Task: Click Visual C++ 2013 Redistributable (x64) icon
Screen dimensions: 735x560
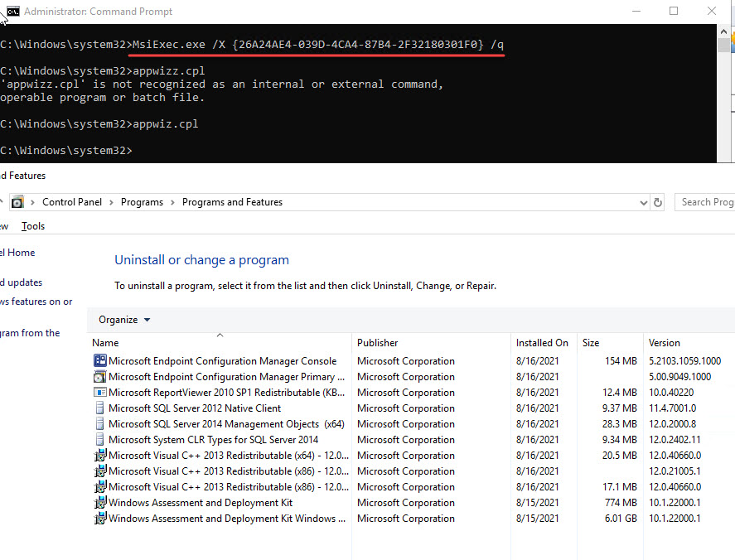Action: coord(100,456)
